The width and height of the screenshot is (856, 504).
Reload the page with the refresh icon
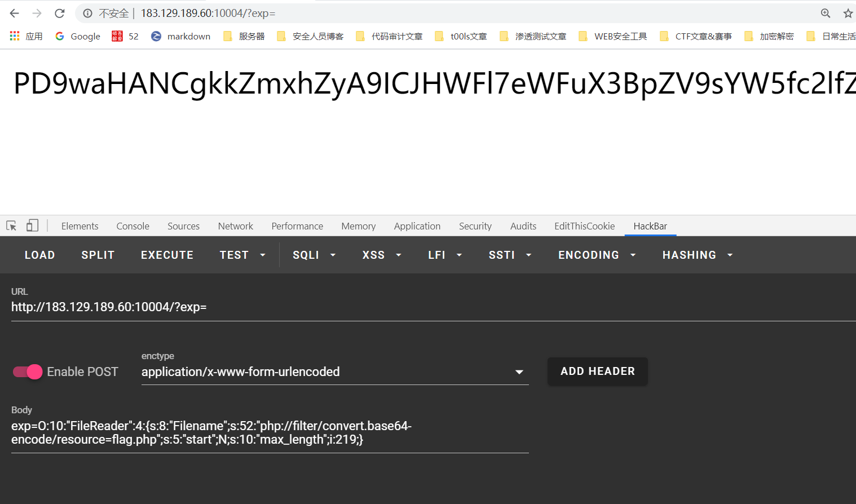pos(60,13)
